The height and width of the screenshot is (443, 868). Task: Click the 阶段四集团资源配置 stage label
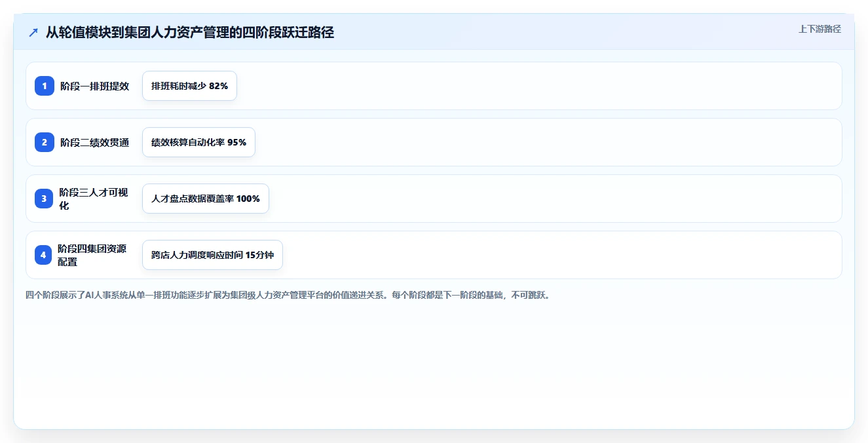(x=93, y=255)
